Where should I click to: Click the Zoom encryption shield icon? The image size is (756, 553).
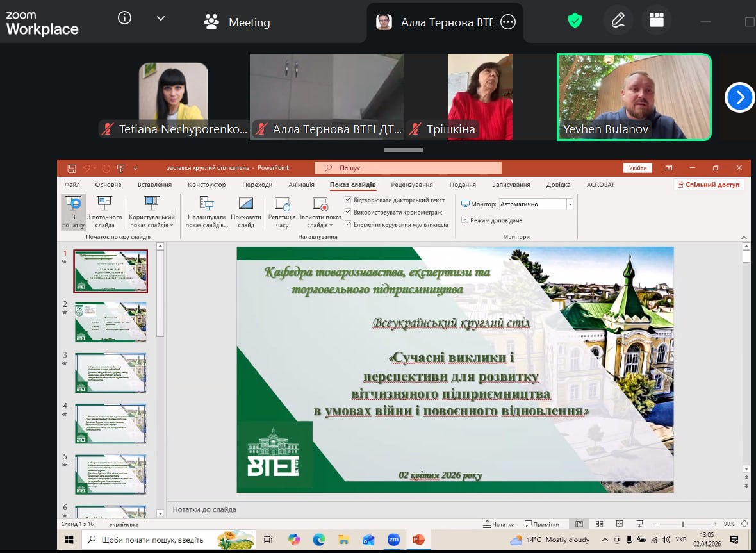tap(575, 21)
